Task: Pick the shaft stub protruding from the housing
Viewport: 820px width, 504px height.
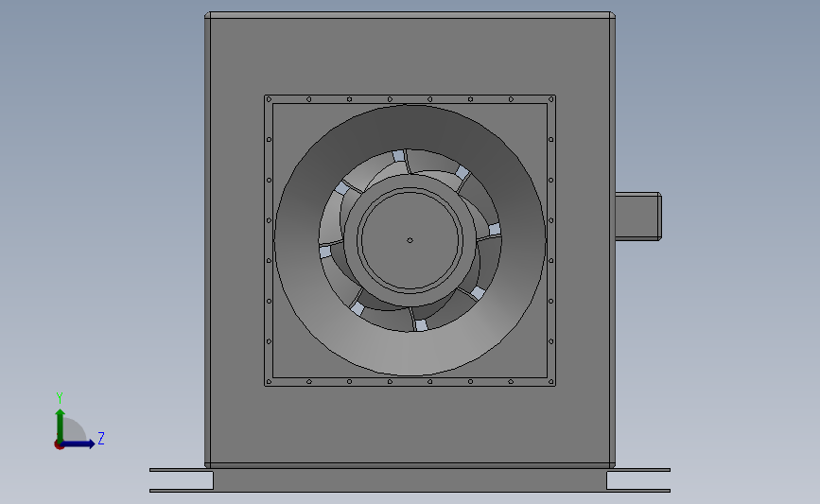Action: pos(638,217)
